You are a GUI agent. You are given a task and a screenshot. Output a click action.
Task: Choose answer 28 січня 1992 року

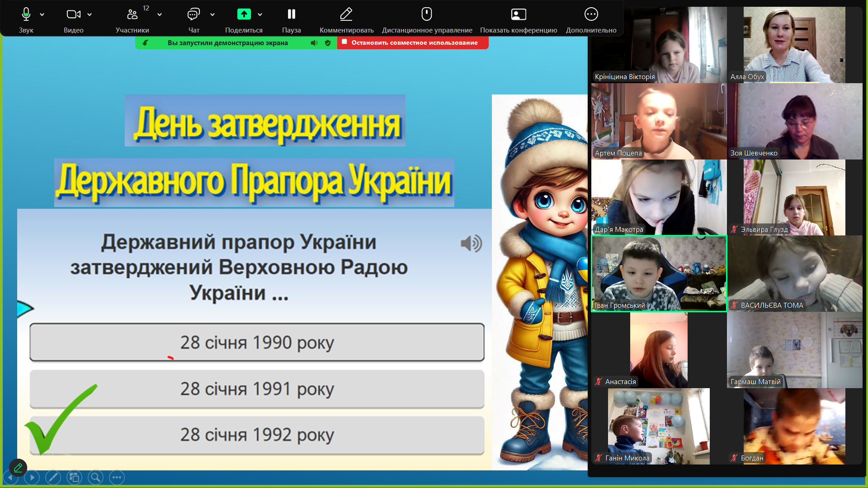[257, 435]
